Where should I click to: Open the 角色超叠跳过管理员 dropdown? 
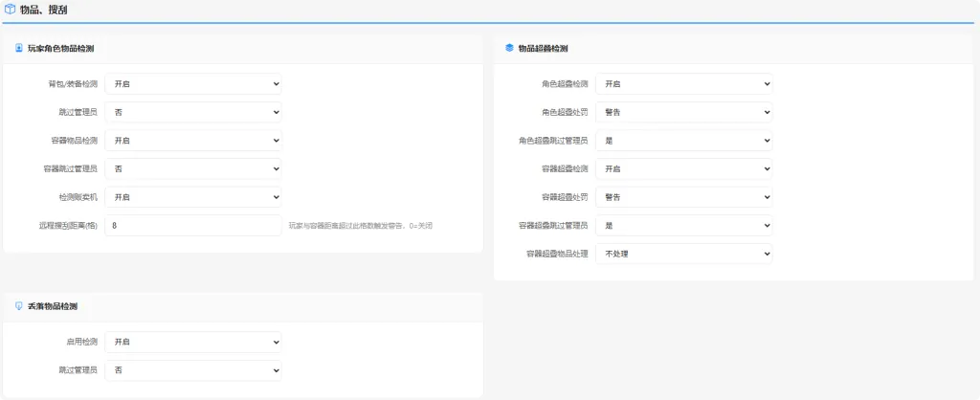(683, 141)
